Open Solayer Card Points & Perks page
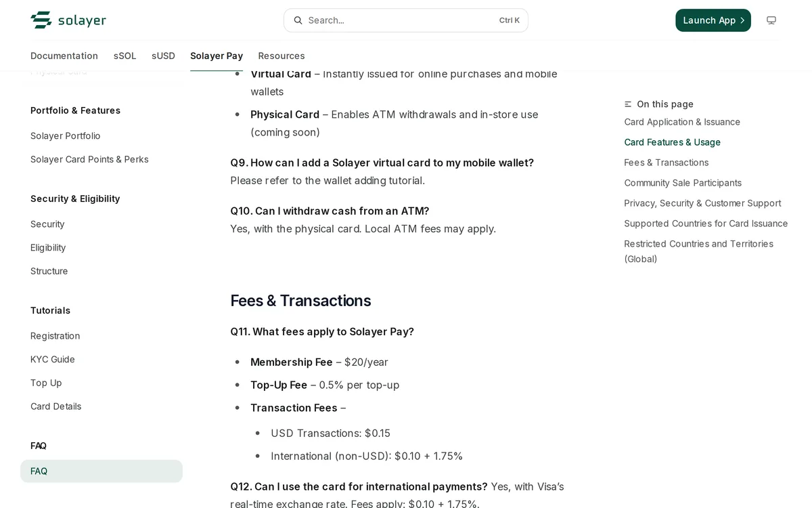Viewport: 812px width, 508px height. (x=89, y=159)
